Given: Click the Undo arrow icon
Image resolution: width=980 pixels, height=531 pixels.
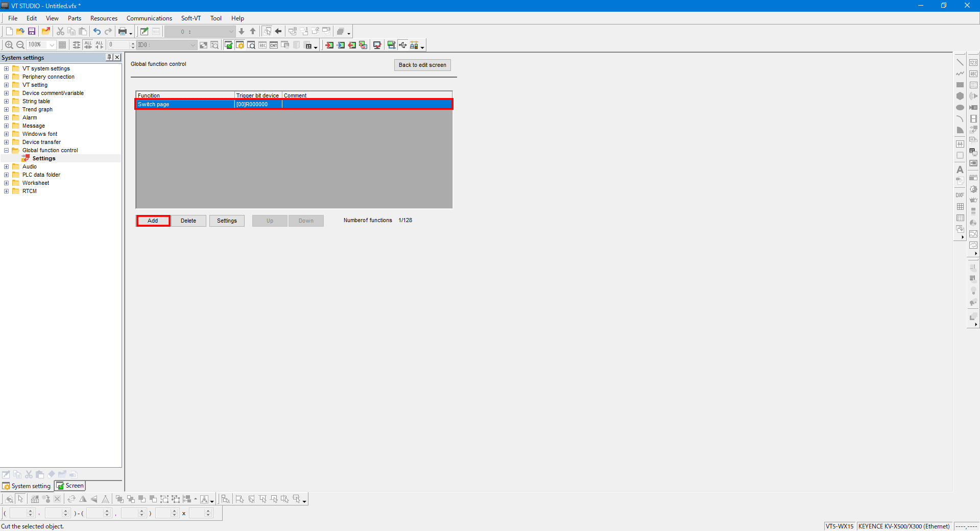Looking at the screenshot, I should (x=97, y=32).
